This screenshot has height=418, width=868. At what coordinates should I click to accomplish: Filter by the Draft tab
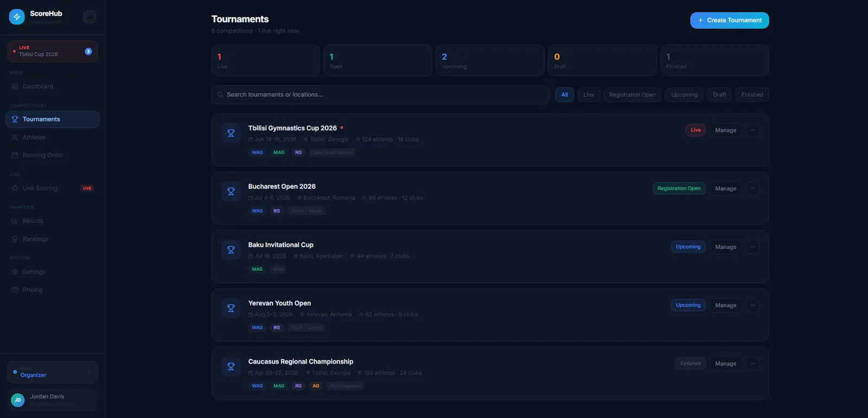(x=719, y=94)
